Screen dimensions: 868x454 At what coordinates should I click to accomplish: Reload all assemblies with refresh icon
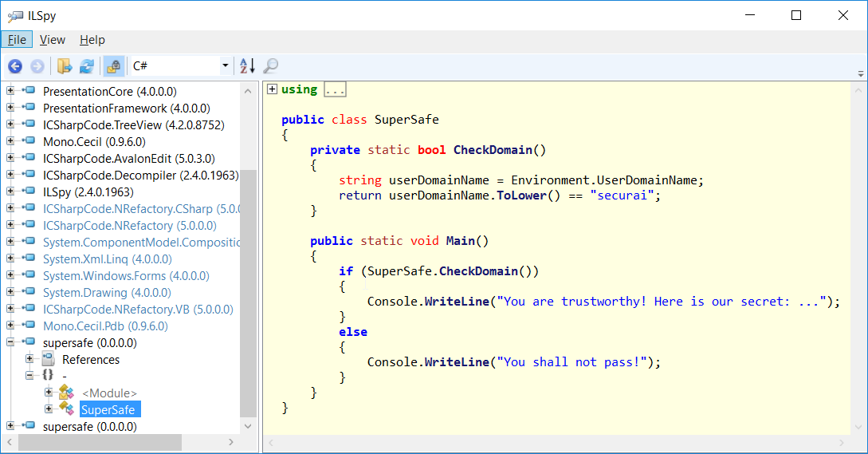(x=87, y=66)
